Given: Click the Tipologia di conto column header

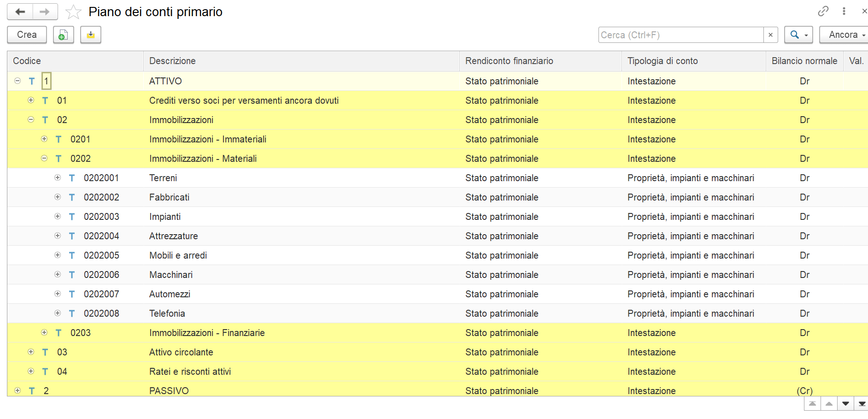Looking at the screenshot, I should click(x=694, y=61).
